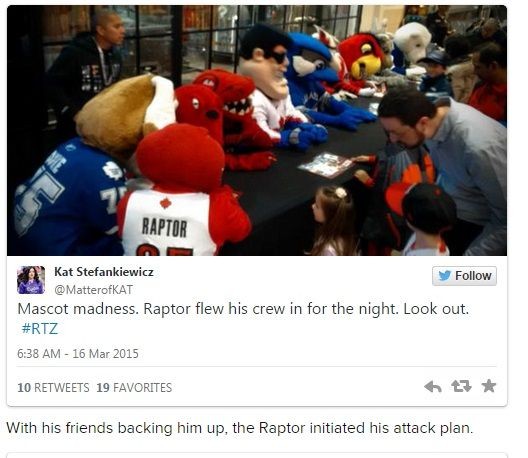Click the caption 'With his friends backing him up'

click(x=115, y=428)
